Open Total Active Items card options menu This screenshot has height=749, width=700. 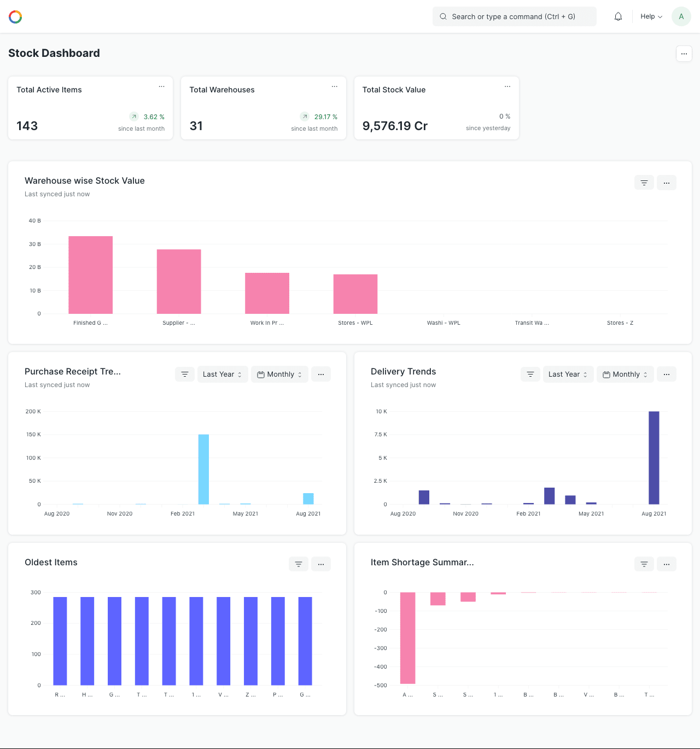coord(162,87)
